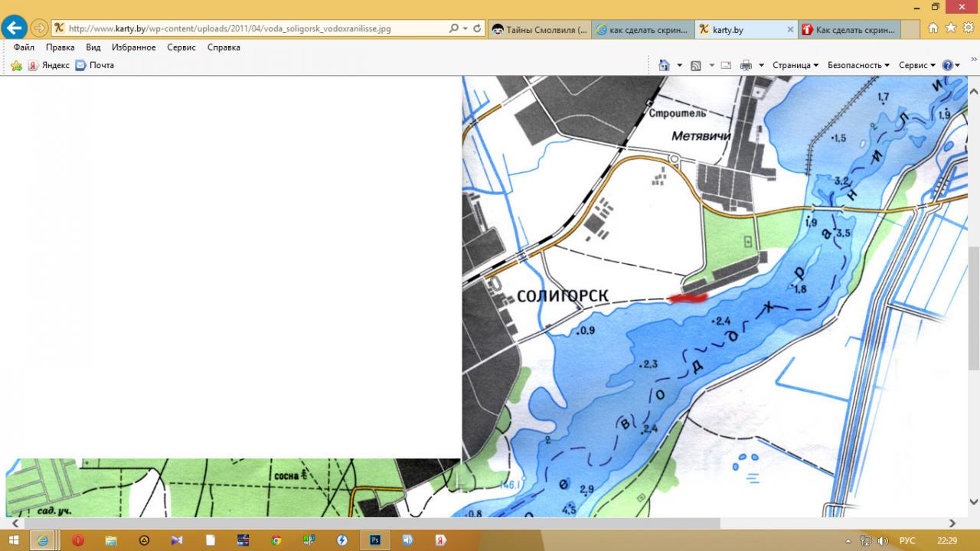Click the Home icon in the command bar
This screenshot has height=551, width=980.
(664, 66)
